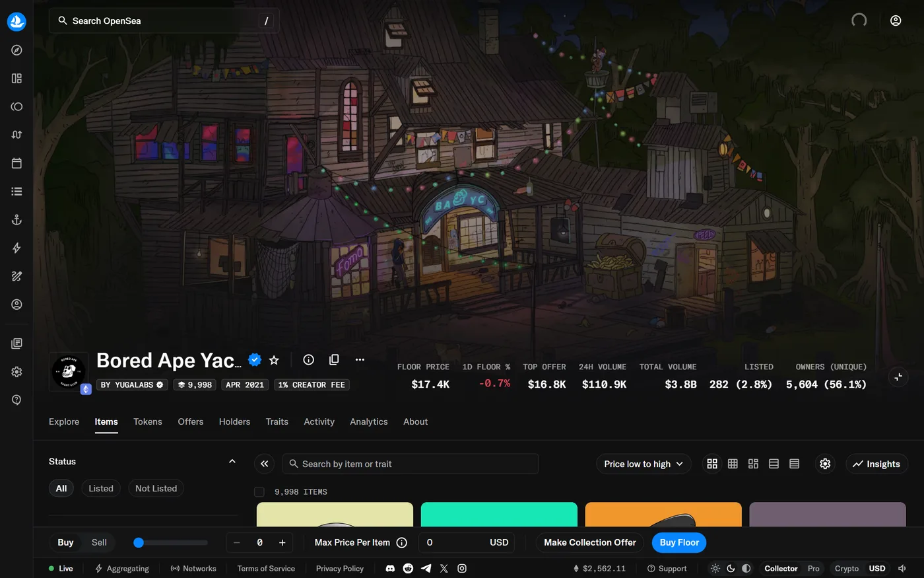Focus the Search OpenSea field
This screenshot has height=578, width=924.
coord(164,20)
